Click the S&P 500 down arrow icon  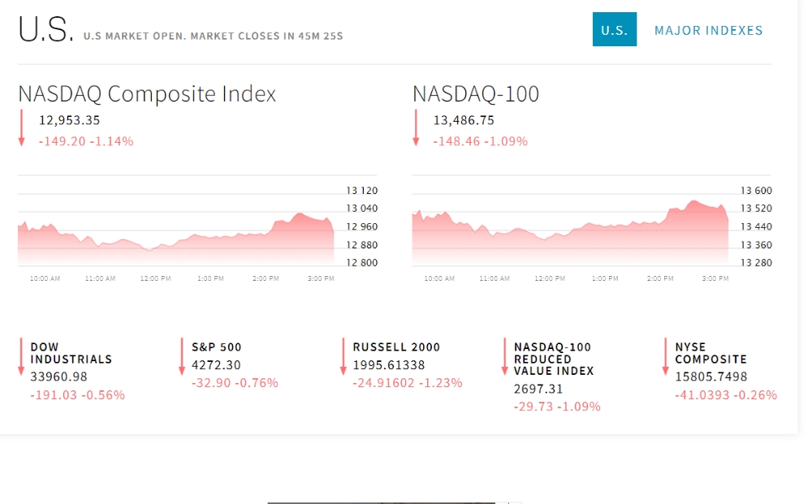click(x=182, y=356)
